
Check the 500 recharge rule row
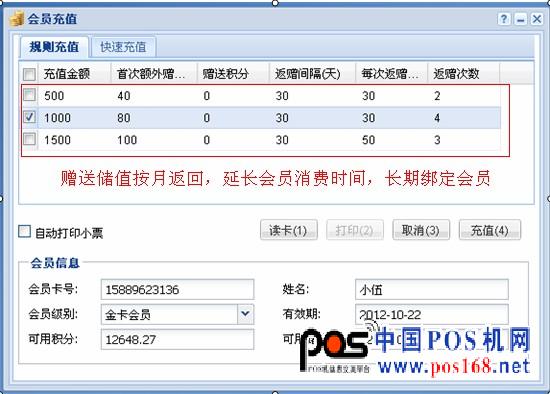[29, 95]
